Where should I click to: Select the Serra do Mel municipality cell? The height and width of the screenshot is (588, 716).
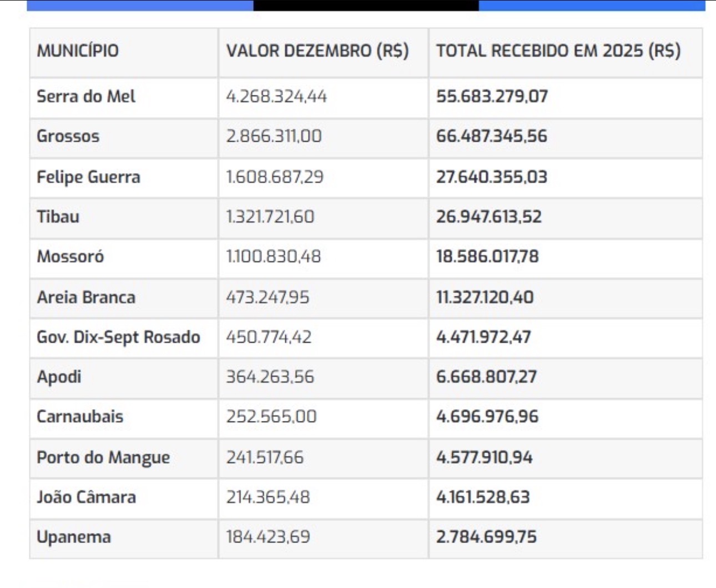(x=86, y=97)
